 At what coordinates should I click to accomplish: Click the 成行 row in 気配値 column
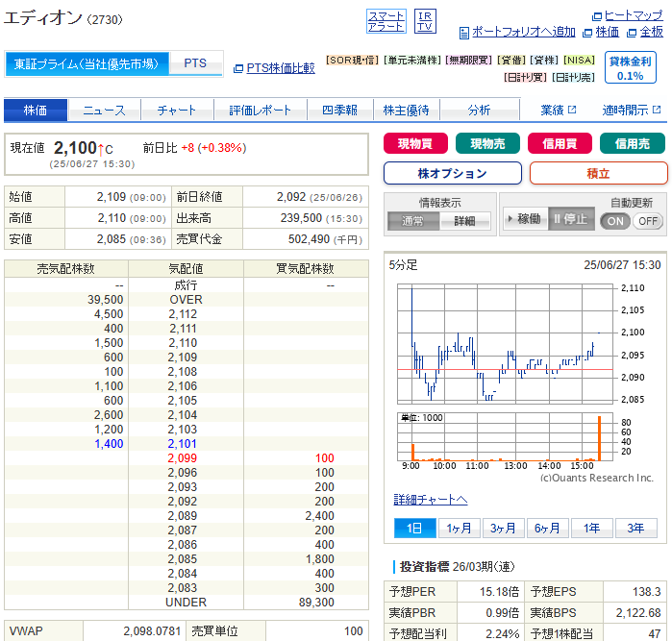187,284
